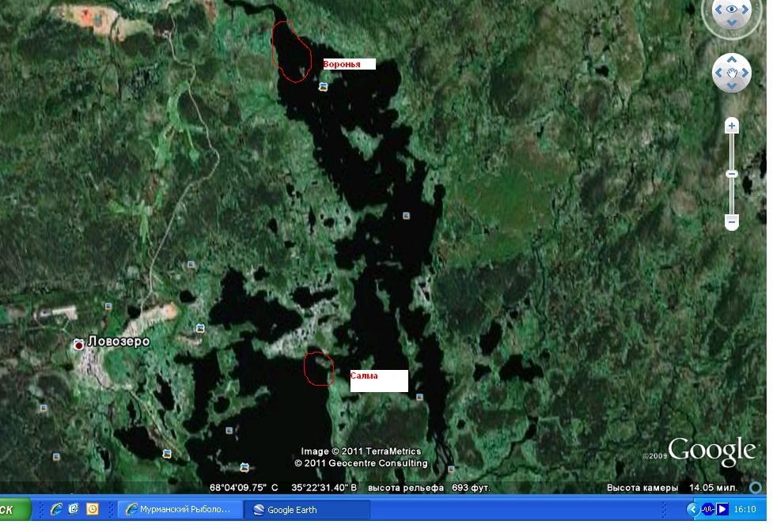Launch Internet Explorer from quick launch
Viewport: 773px width, 532px height.
click(56, 510)
